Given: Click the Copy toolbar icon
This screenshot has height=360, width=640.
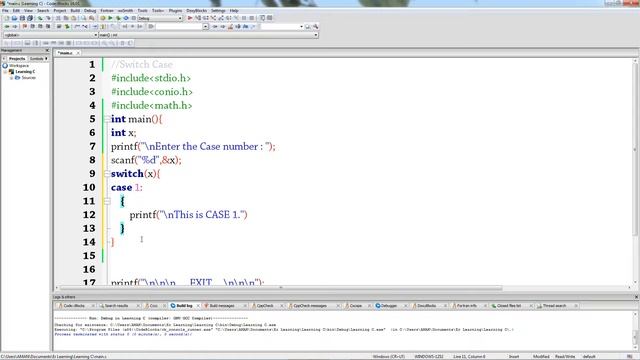Looking at the screenshot, I should (x=66, y=18).
